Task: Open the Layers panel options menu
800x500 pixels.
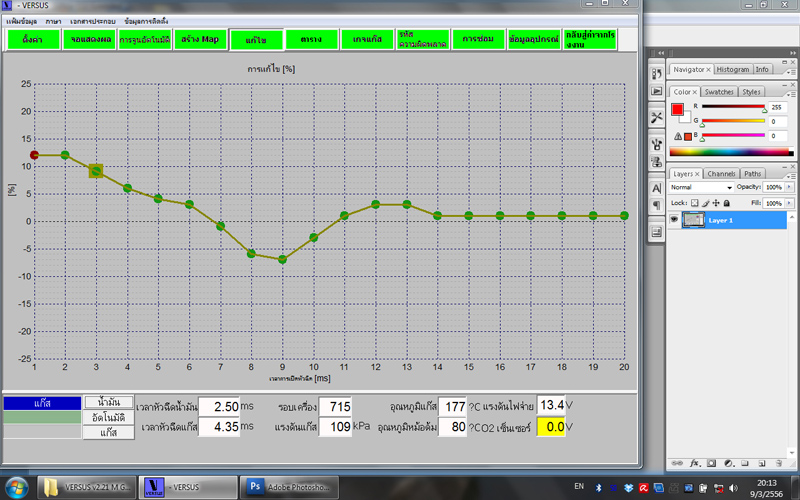Action: 791,177
